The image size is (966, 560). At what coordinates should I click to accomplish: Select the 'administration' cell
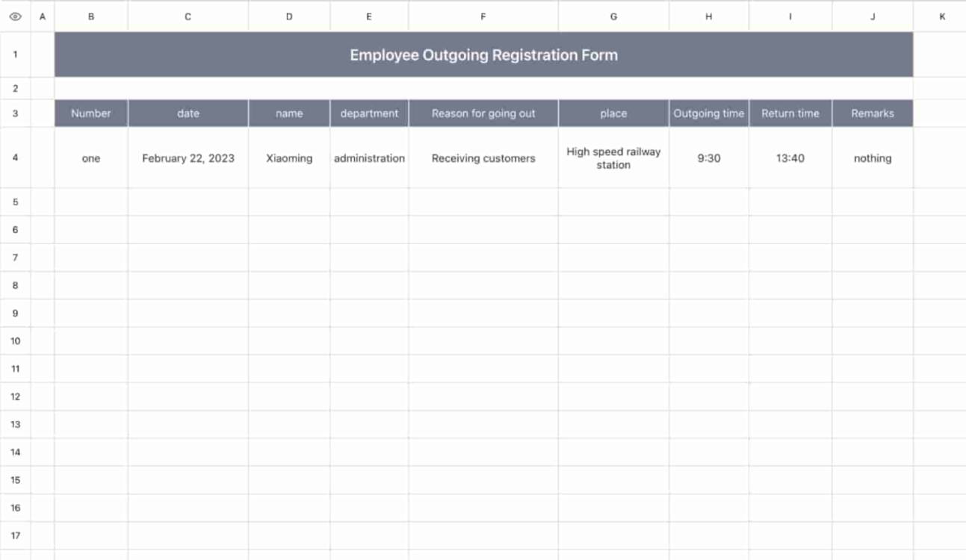point(369,158)
